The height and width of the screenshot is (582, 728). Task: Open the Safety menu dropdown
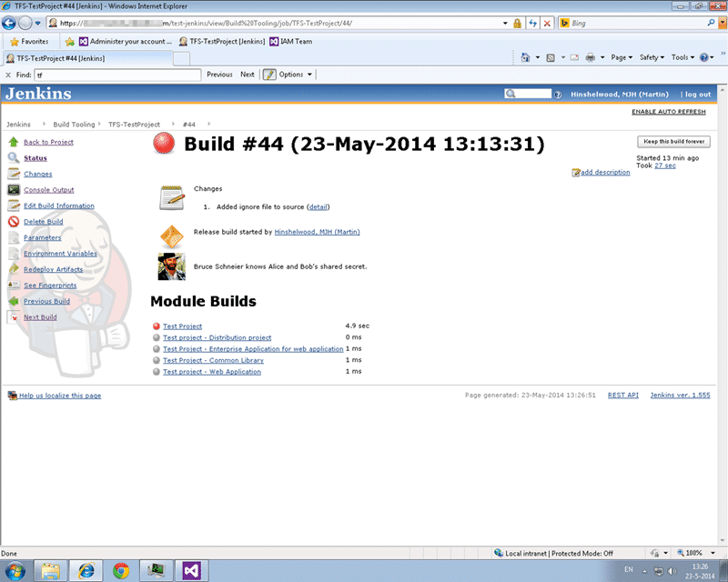tap(652, 57)
